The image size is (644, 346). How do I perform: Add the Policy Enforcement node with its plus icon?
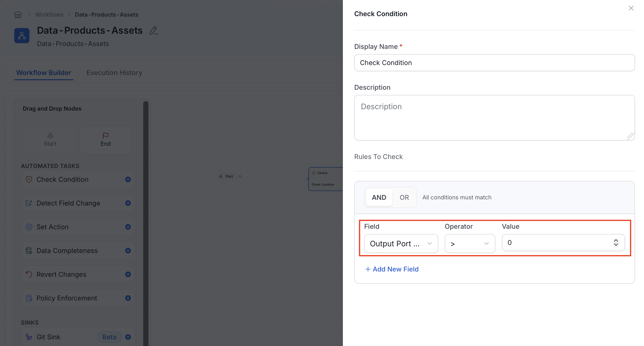click(x=128, y=298)
